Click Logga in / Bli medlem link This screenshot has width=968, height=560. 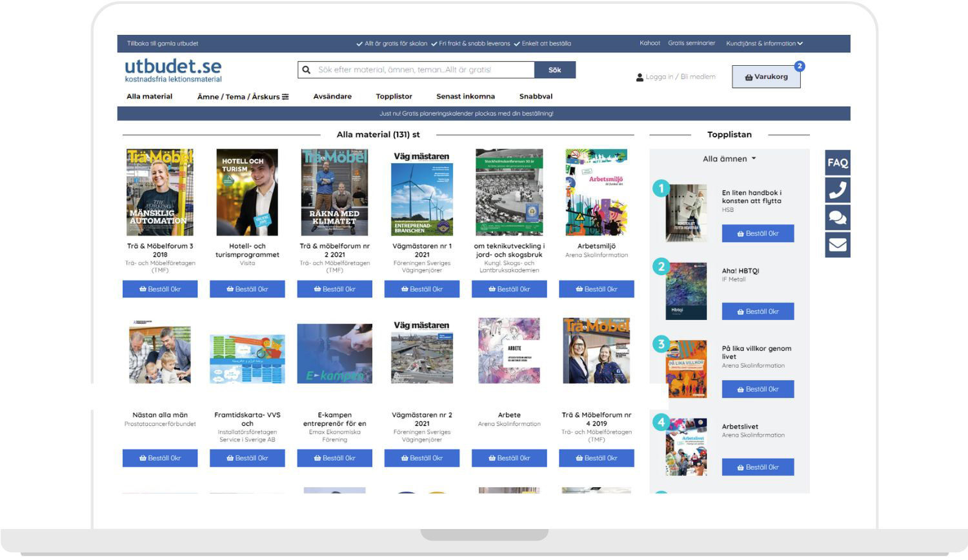pos(680,77)
